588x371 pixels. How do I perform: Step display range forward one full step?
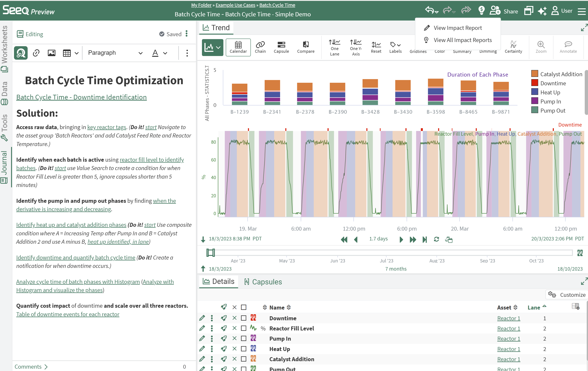(413, 240)
